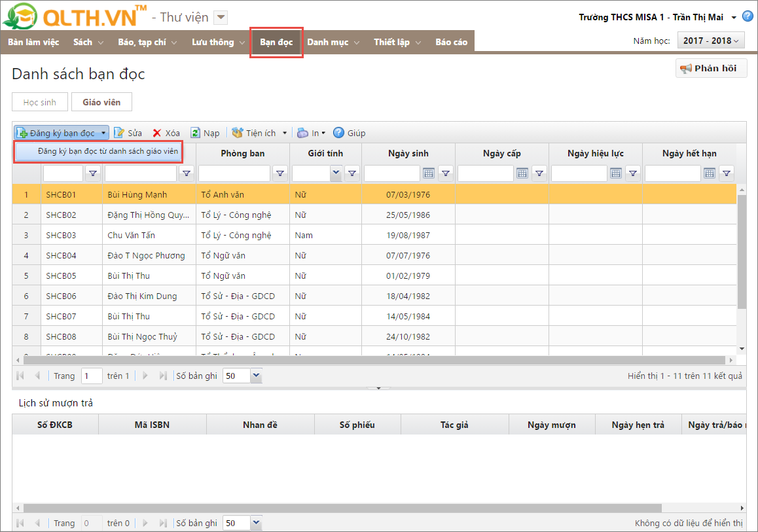The width and height of the screenshot is (758, 532).
Task: Click the red Xóa delete icon
Action: pos(157,133)
